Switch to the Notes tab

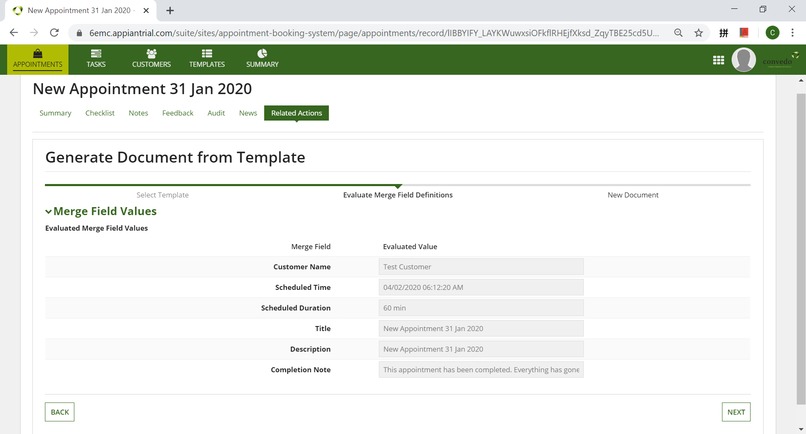click(x=138, y=113)
